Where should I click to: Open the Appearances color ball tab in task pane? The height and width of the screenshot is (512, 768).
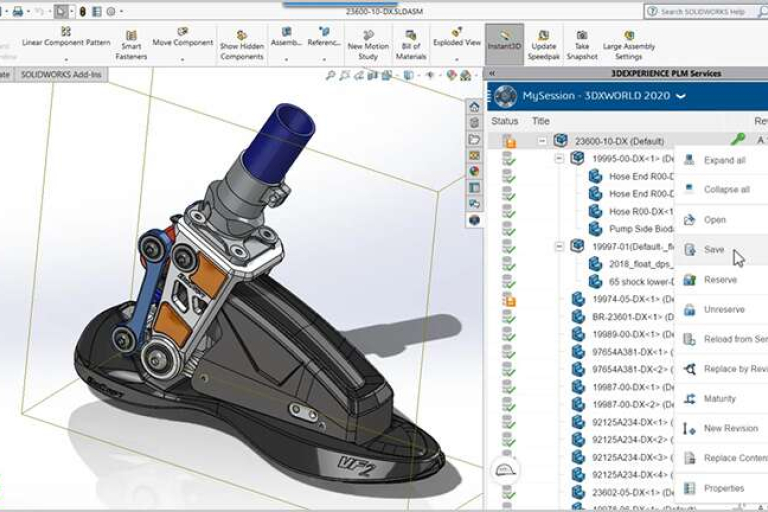[474, 171]
